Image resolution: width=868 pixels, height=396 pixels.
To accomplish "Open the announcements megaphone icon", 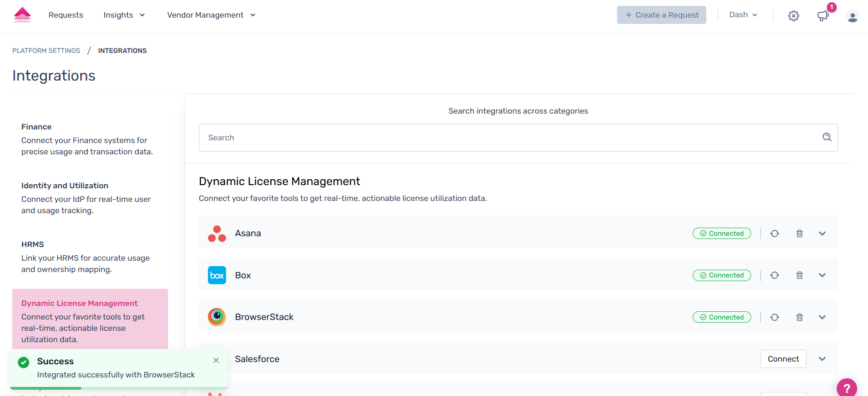I will coord(823,16).
